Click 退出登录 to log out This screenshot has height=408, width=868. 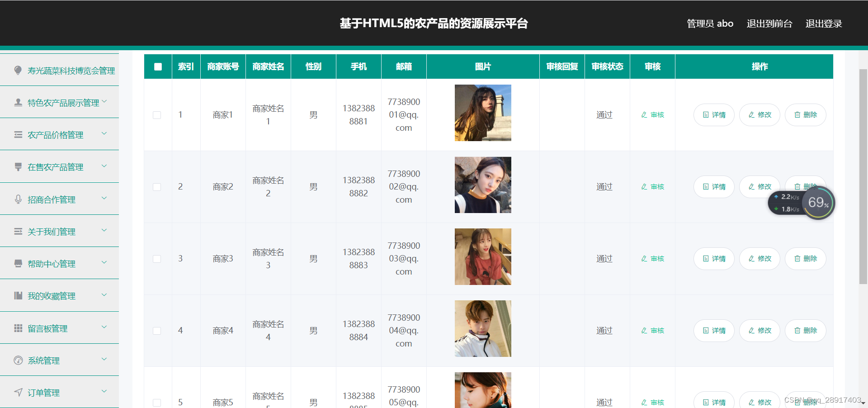[824, 24]
